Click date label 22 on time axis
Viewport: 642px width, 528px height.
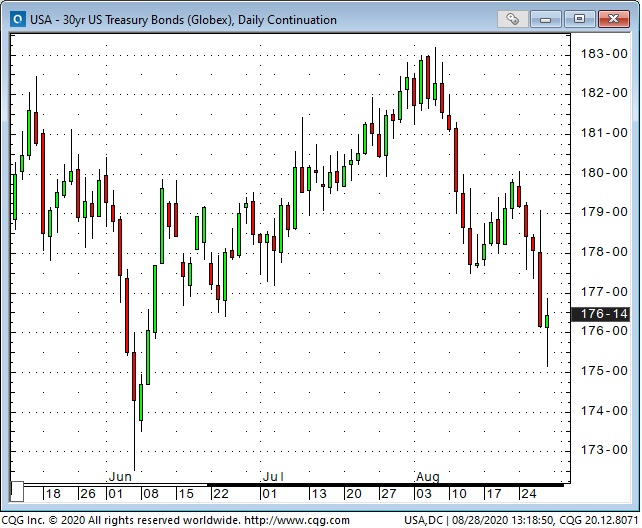pyautogui.click(x=221, y=494)
